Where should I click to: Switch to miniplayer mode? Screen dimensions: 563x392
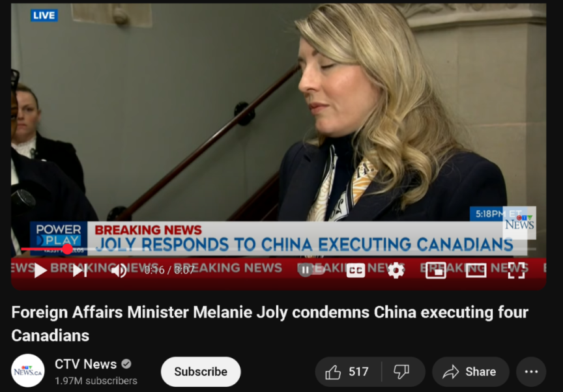pos(435,270)
